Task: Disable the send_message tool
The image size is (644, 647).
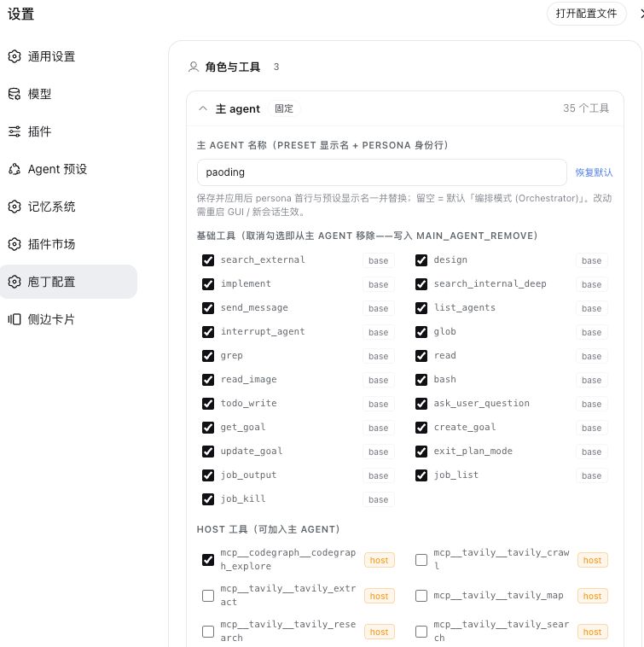Action: (208, 308)
